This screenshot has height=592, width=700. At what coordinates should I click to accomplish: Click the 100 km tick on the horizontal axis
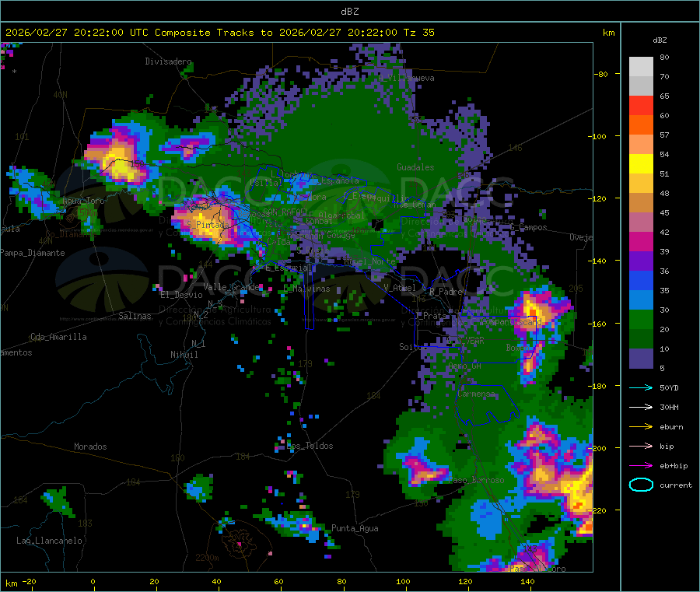[x=403, y=581]
